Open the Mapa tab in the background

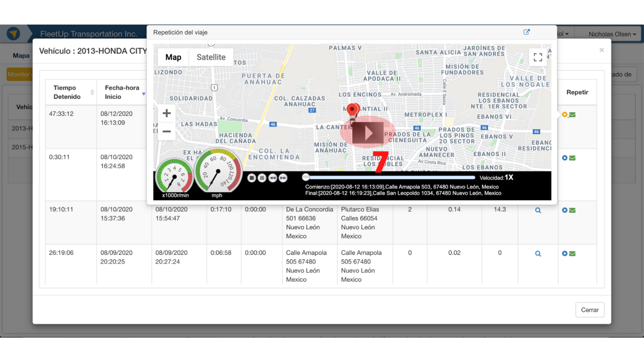21,55
